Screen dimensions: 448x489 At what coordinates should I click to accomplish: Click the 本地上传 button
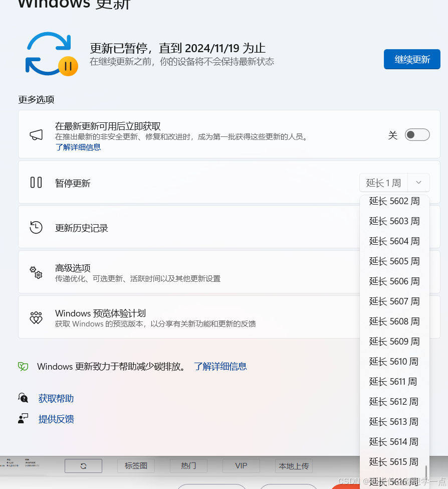click(294, 466)
